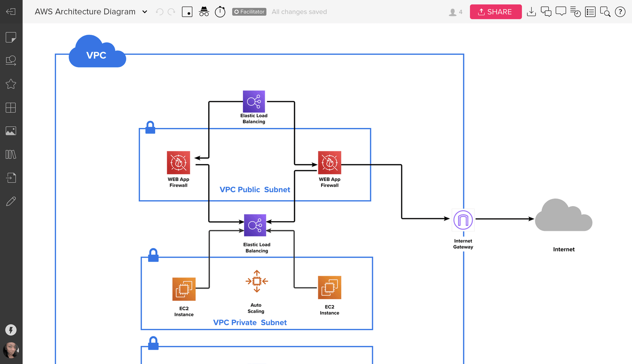Viewport: 632px width, 364px height.
Task: Open the document title dropdown
Action: point(145,11)
